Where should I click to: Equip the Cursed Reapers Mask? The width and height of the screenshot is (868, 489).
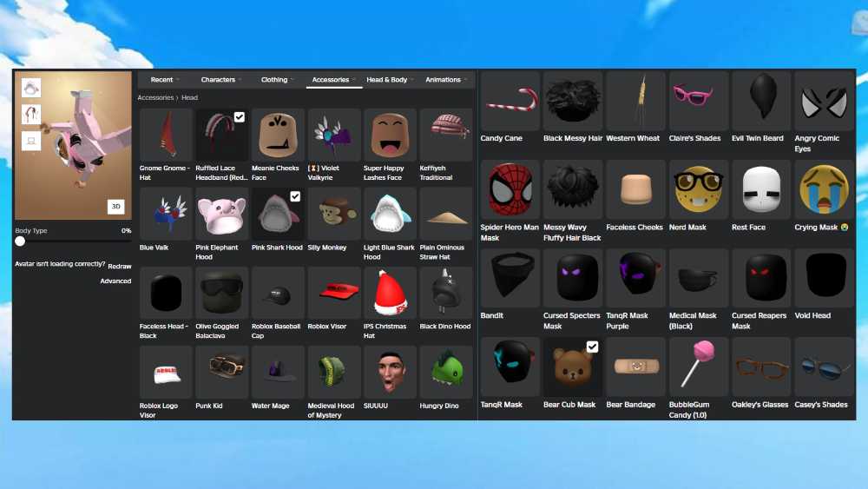pos(761,278)
